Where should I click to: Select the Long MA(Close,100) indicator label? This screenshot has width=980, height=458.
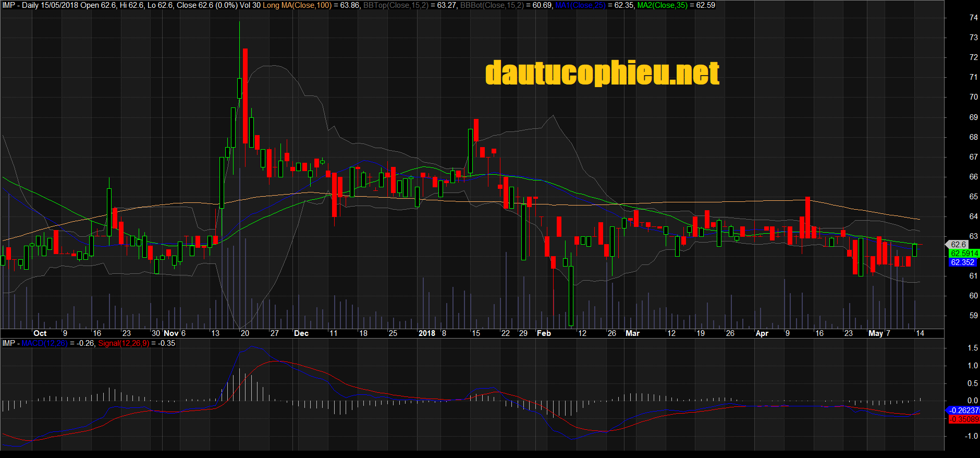click(297, 5)
